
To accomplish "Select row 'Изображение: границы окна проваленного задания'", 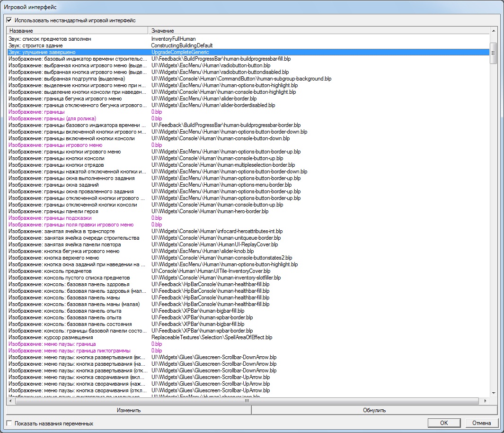I will tap(248, 191).
